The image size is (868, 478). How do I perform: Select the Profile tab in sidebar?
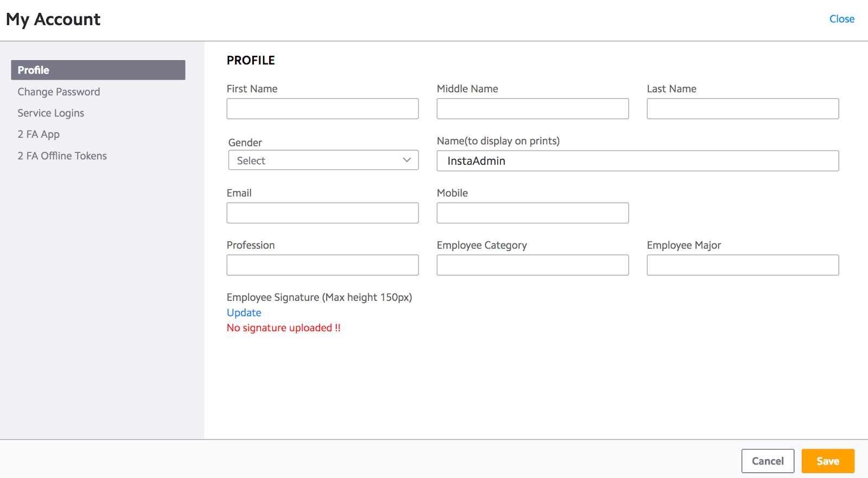98,70
